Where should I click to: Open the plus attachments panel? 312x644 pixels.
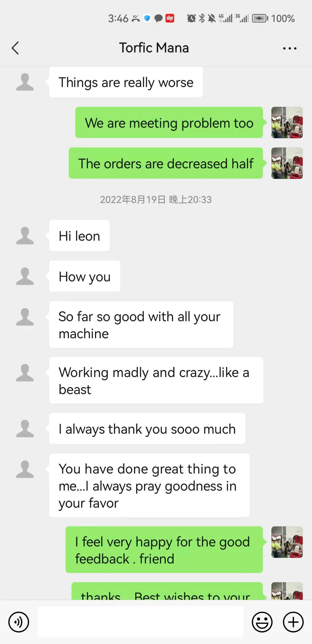(293, 622)
